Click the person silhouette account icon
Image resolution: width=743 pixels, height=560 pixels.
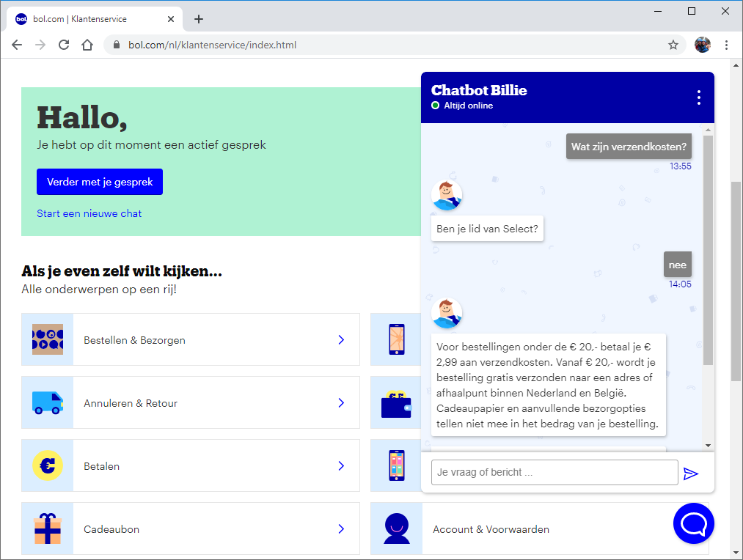(397, 528)
